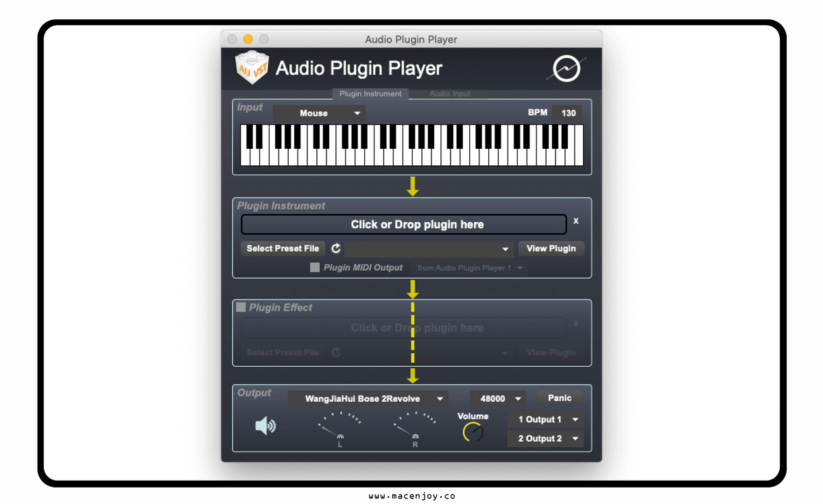Click the AU VST cube logo icon
The image size is (823, 504).
tap(251, 68)
